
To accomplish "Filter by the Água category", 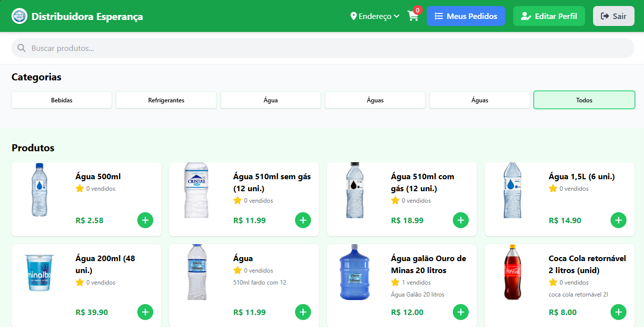I will (x=271, y=100).
